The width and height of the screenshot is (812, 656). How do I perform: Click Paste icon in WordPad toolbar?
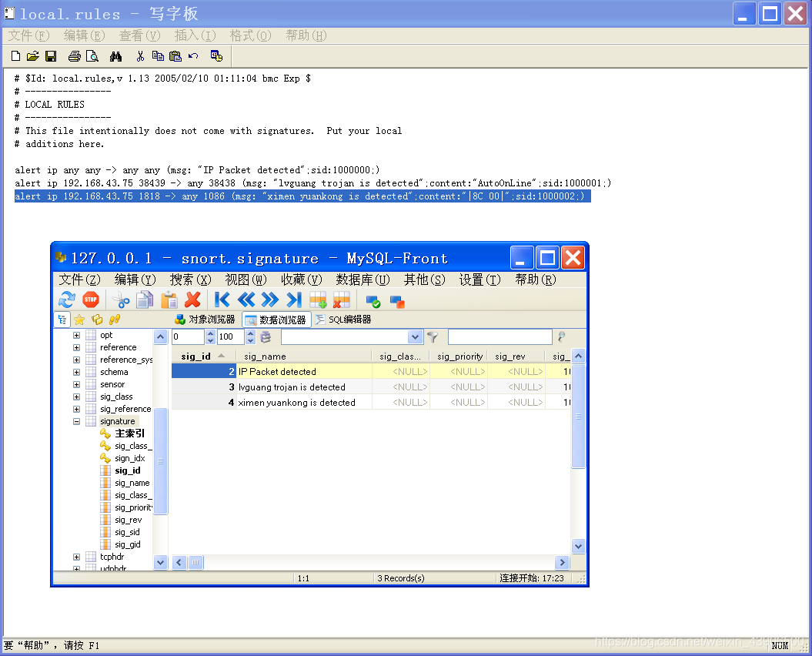(x=175, y=56)
